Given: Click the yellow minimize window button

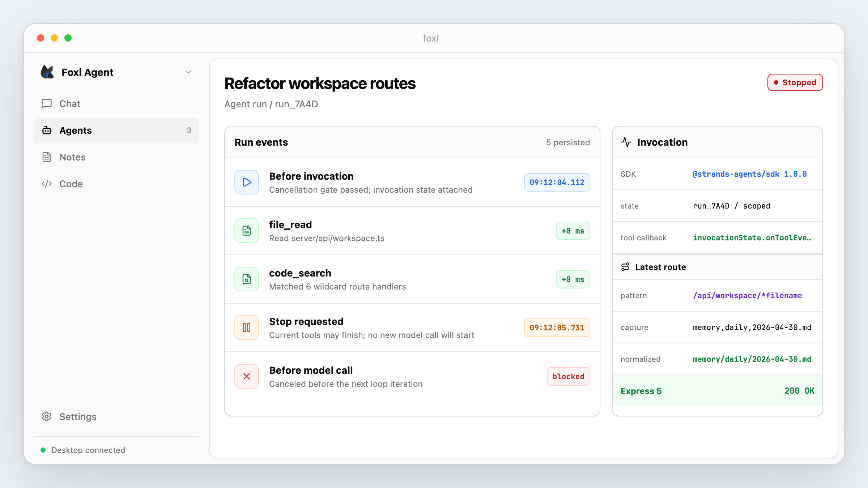Looking at the screenshot, I should (x=54, y=38).
